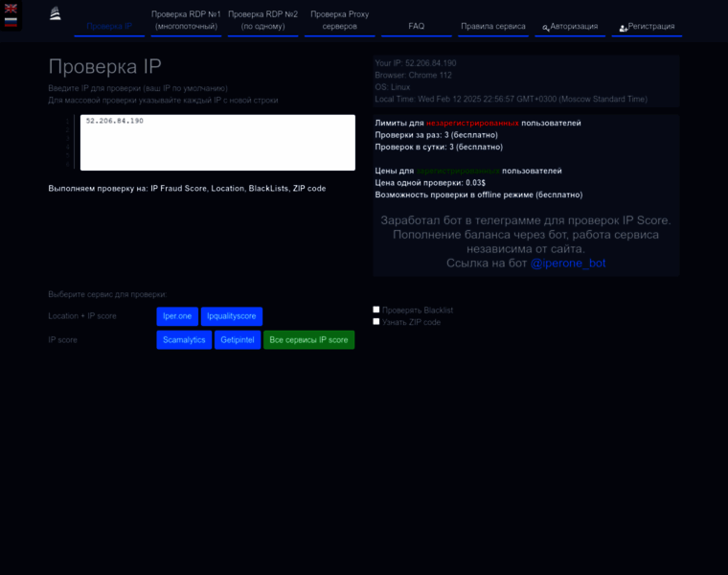Click the offline режиме pricing line
The height and width of the screenshot is (575, 728).
[479, 195]
